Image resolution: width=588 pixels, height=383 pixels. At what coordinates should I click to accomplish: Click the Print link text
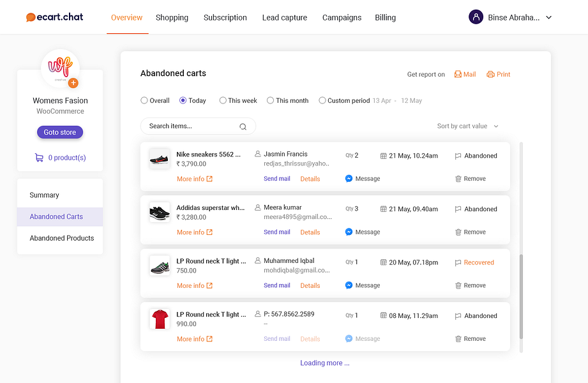(503, 74)
